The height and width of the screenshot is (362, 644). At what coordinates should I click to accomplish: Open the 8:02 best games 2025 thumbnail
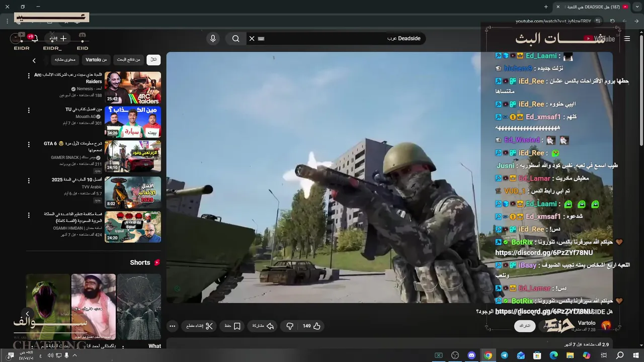(x=133, y=192)
